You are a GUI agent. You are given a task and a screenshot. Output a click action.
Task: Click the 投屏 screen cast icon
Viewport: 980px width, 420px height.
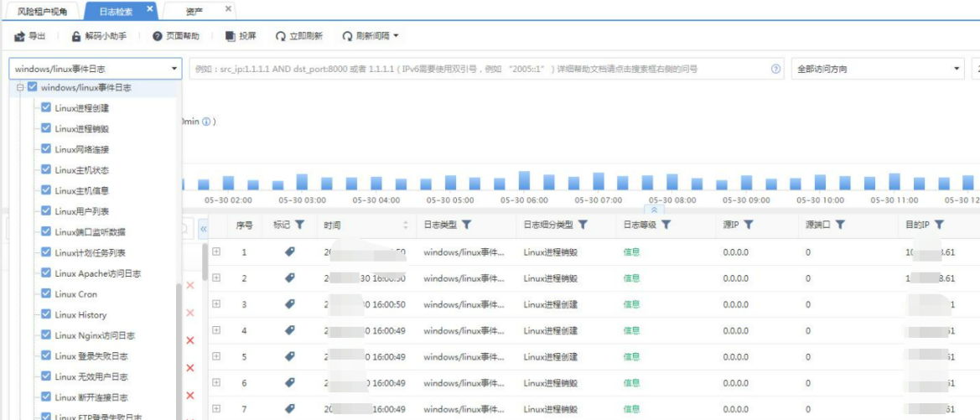coord(231,37)
